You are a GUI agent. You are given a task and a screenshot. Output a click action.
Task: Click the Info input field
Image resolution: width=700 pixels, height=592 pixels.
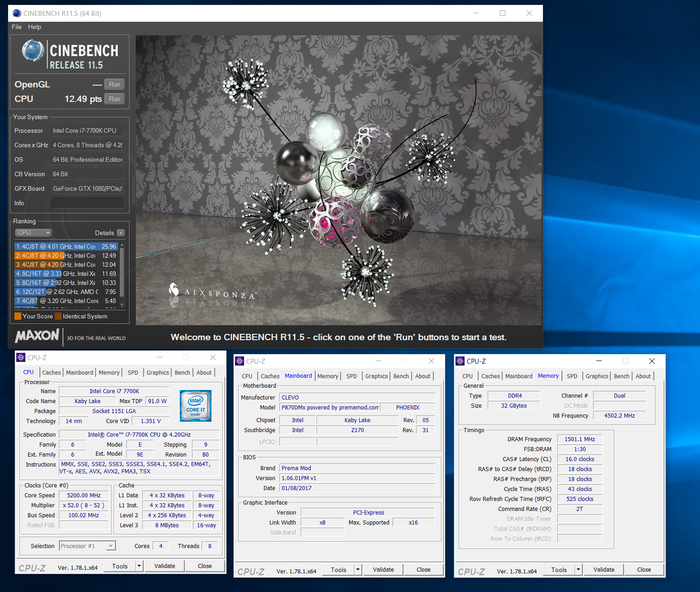coord(87,203)
